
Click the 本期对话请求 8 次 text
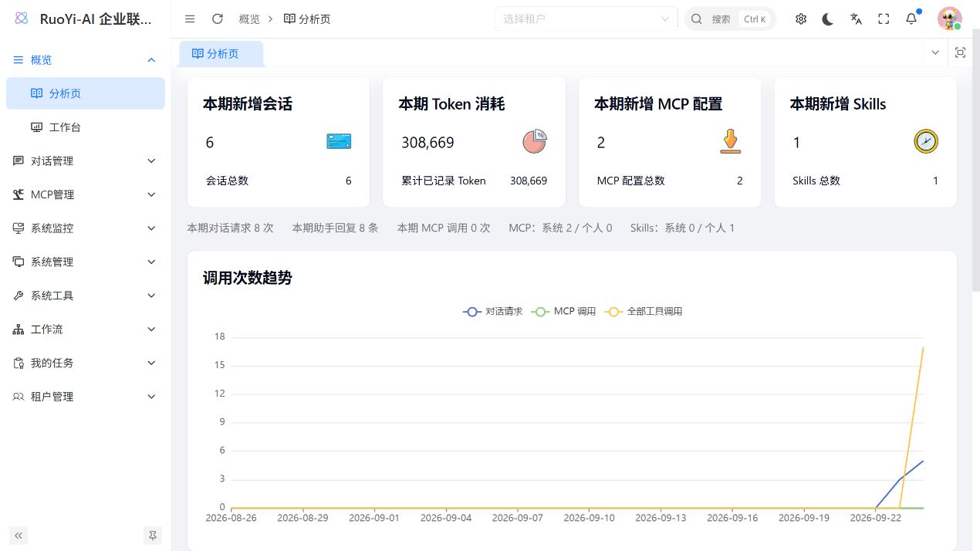point(230,228)
